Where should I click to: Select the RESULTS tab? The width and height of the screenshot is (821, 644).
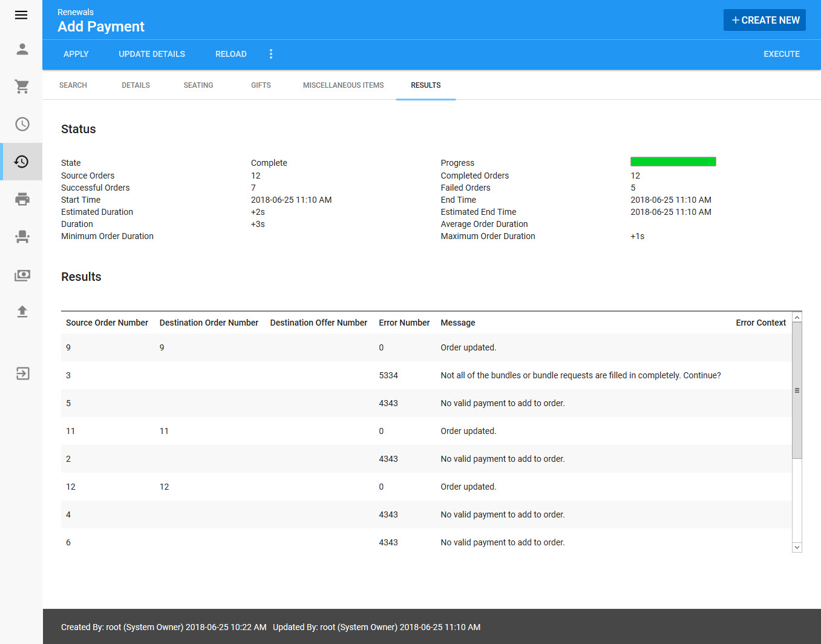(426, 85)
